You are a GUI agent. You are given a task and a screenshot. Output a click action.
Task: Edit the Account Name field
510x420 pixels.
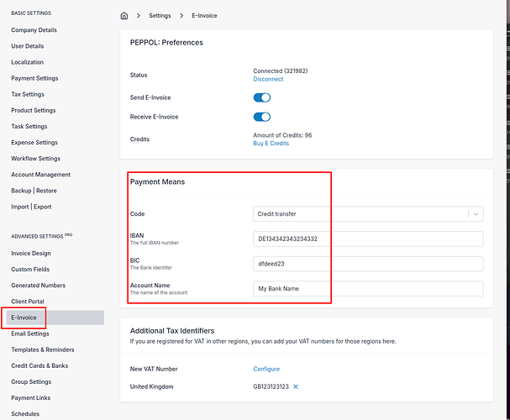pyautogui.click(x=368, y=289)
